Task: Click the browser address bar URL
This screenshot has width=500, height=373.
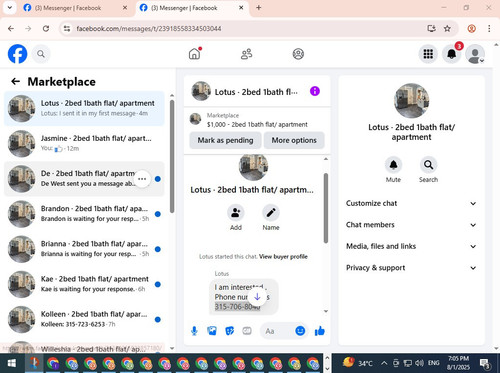Action: (x=149, y=29)
